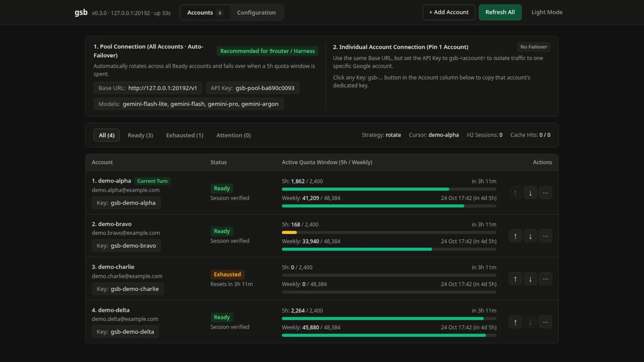Move demo-bravo up in the order

(x=515, y=236)
